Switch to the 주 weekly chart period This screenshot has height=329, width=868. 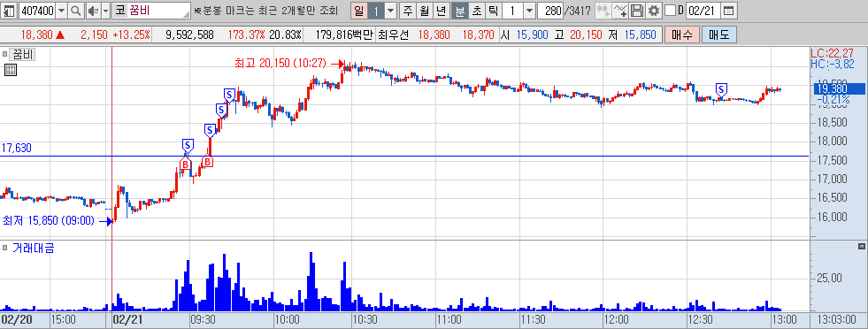click(408, 11)
